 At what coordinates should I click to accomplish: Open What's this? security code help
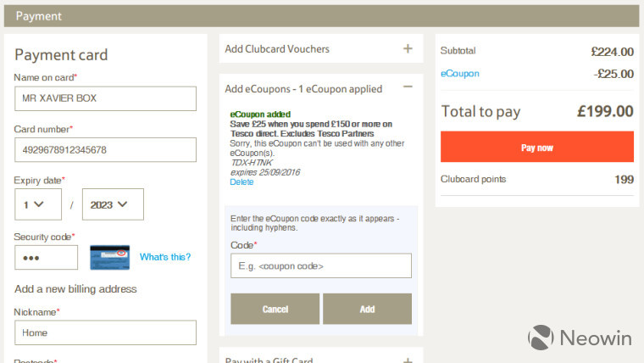click(165, 257)
